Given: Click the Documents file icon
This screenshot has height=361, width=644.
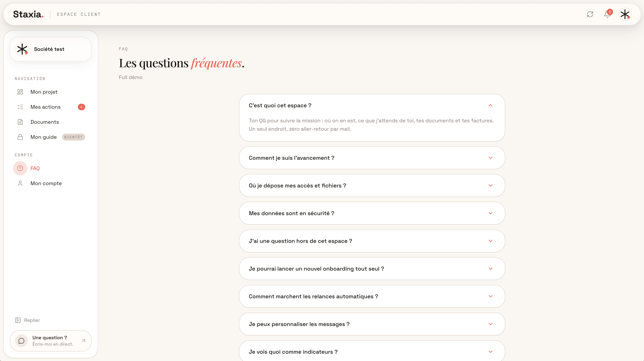Looking at the screenshot, I should point(20,122).
